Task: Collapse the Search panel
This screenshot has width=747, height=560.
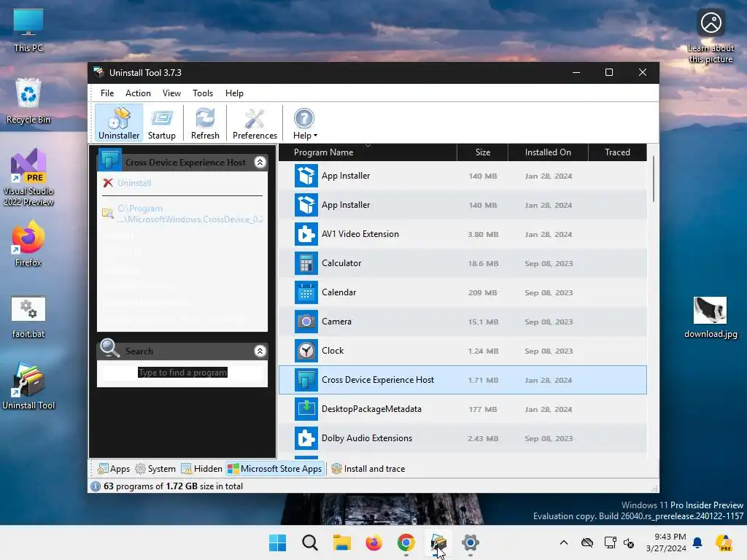Action: pos(260,351)
